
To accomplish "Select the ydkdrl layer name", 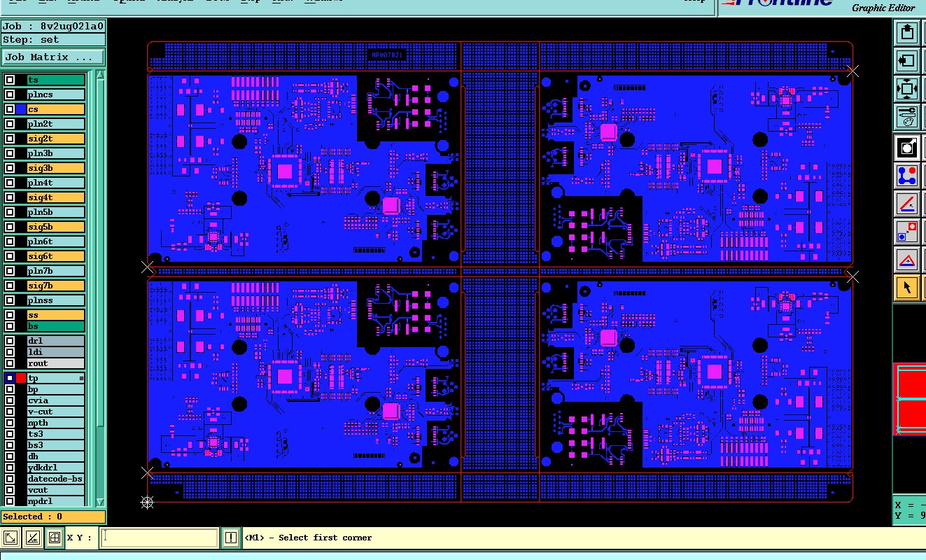I will point(56,468).
